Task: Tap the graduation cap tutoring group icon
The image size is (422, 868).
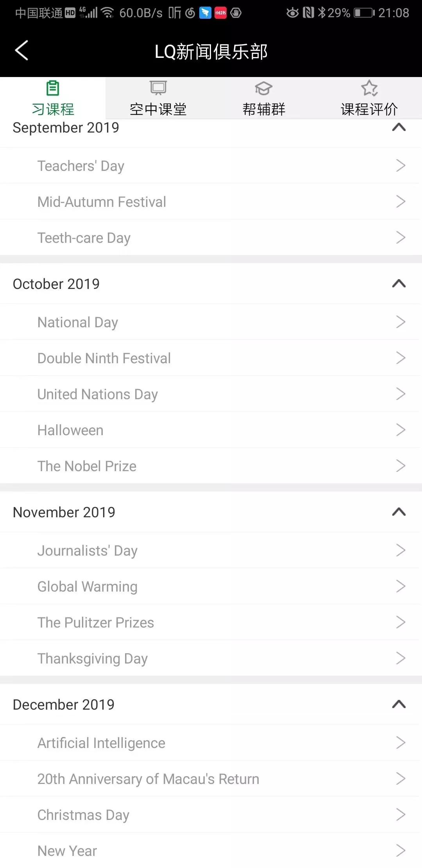Action: (264, 88)
